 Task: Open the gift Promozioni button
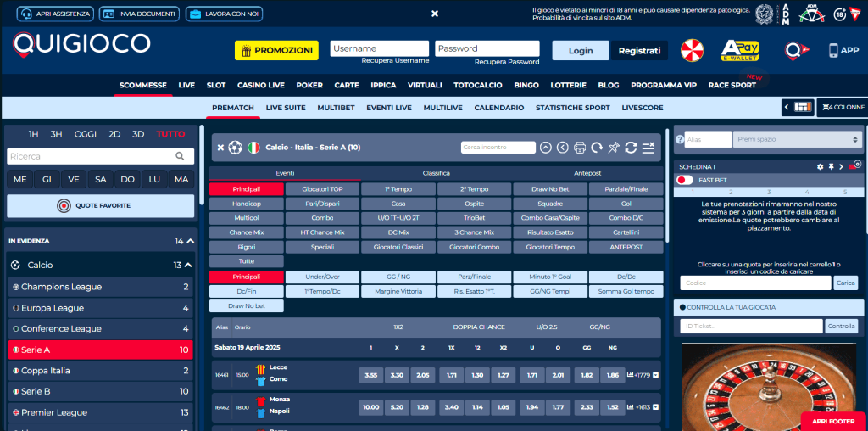coord(277,50)
